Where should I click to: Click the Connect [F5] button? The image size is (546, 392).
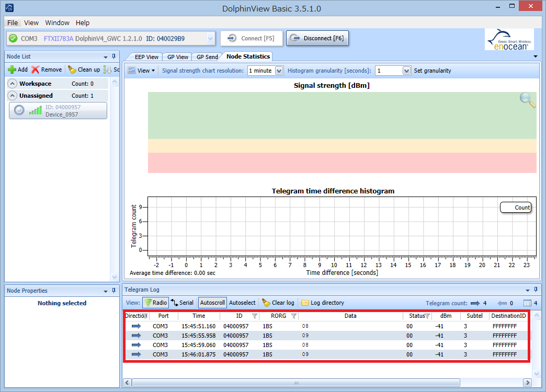pyautogui.click(x=251, y=38)
